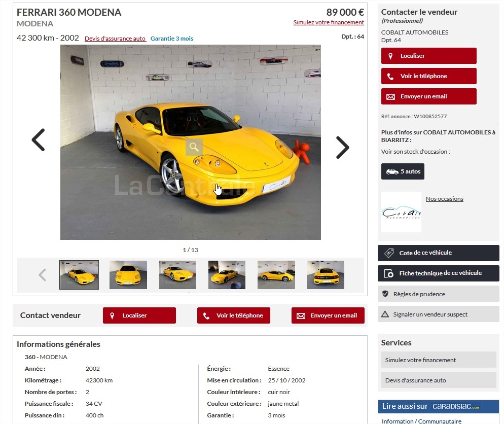Click sidebar Localiser button

429,56
